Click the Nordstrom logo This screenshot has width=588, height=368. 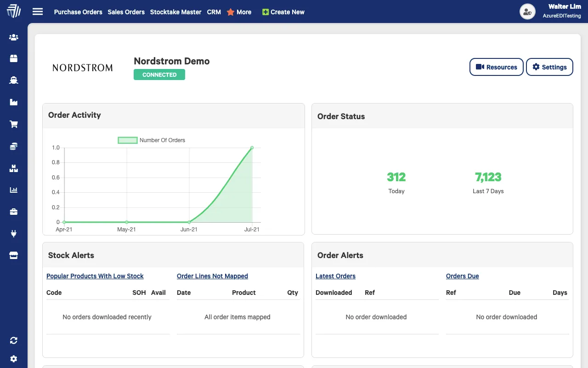[x=83, y=68]
